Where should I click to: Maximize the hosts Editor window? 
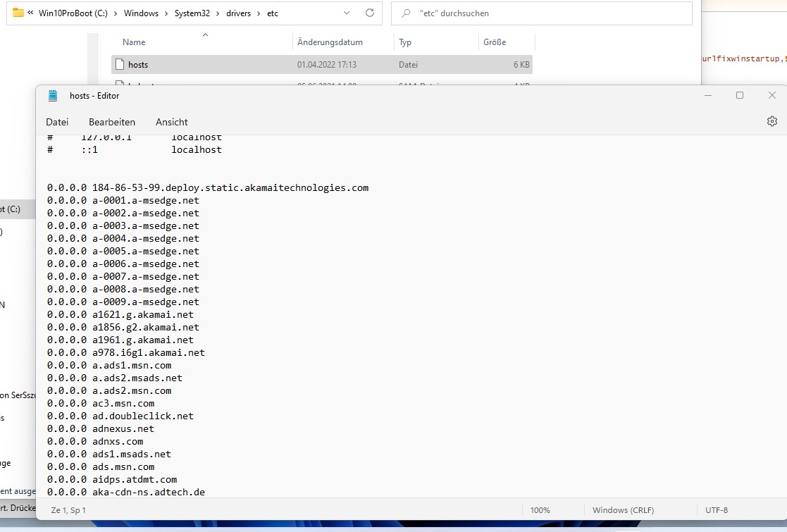[x=740, y=95]
